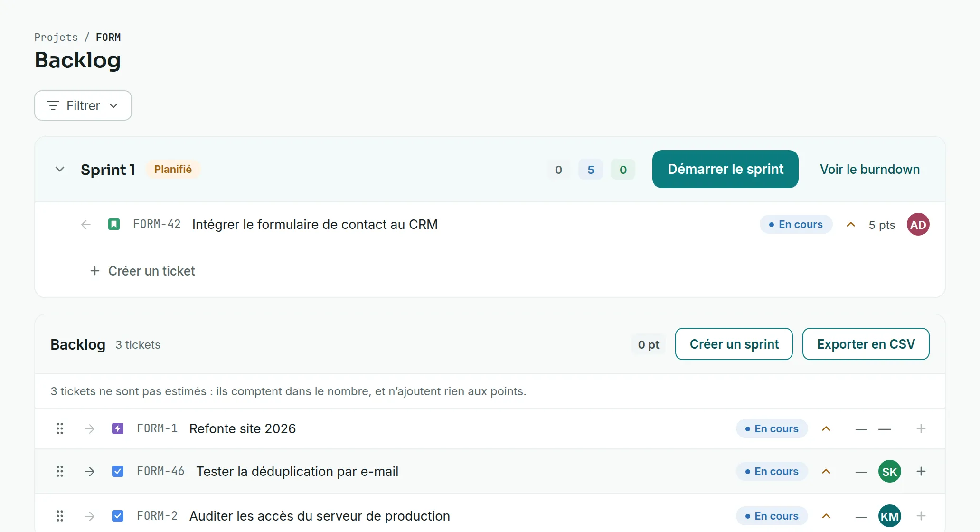Open Voir le burndown link
Screen dimensions: 980x532
(869, 169)
